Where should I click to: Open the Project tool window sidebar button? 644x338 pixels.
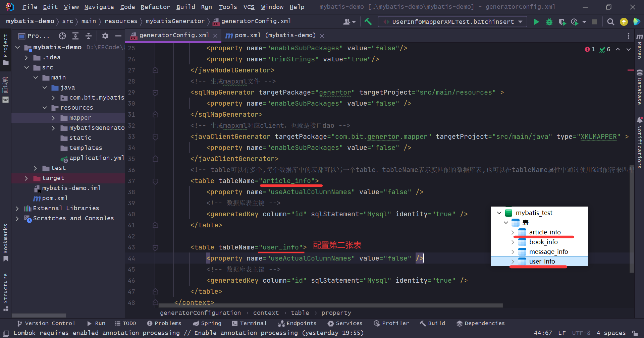pyautogui.click(x=5, y=50)
